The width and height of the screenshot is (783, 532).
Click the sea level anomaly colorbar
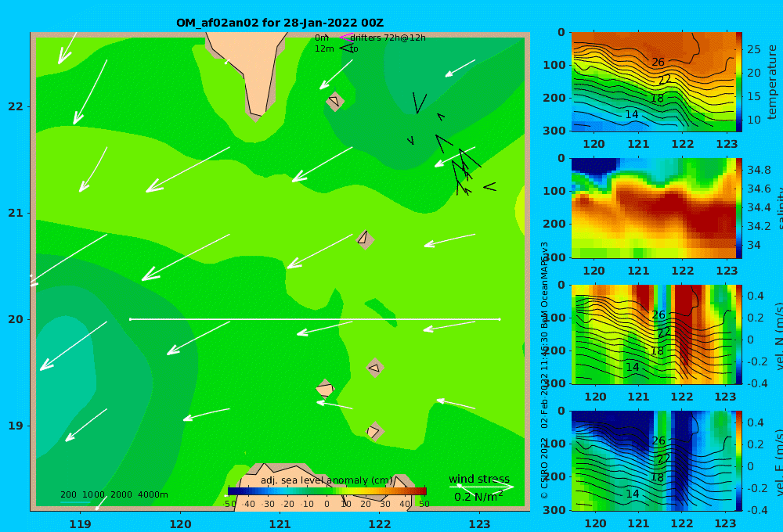click(327, 491)
